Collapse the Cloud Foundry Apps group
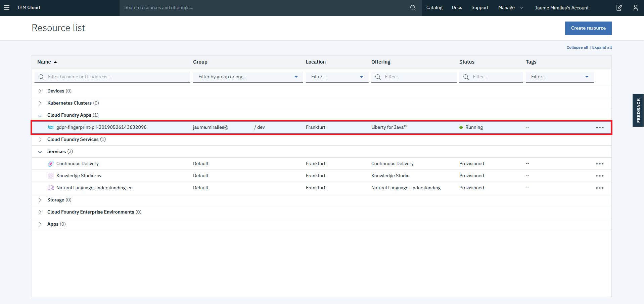The image size is (644, 304). pos(40,115)
